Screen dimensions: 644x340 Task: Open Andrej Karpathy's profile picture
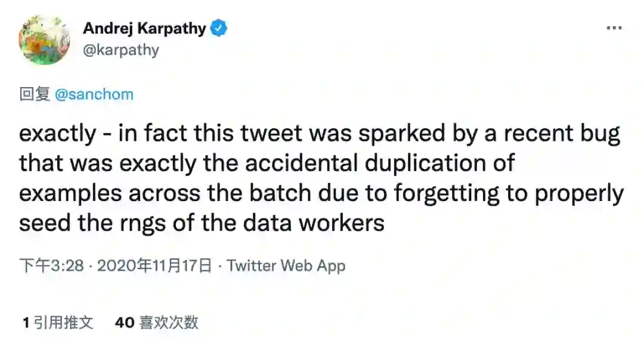pos(44,39)
